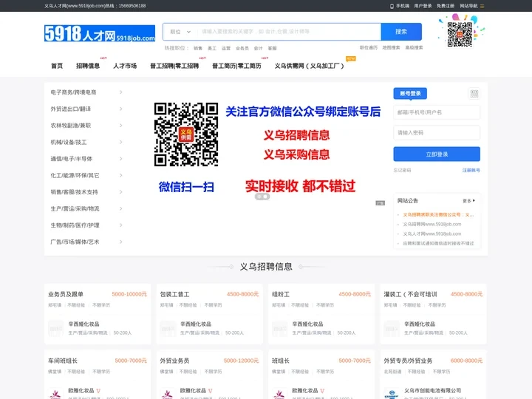Open the 包装工普工 job title
Image resolution: width=532 pixels, height=399 pixels.
174,294
